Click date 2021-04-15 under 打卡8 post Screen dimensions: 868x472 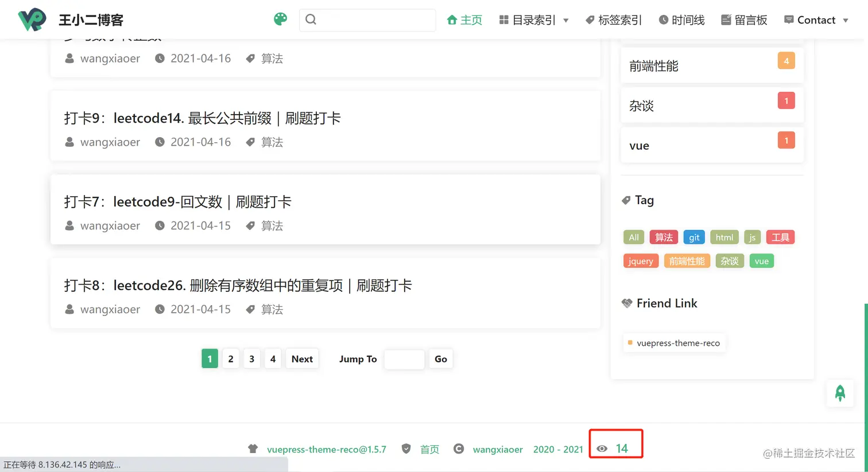click(200, 310)
